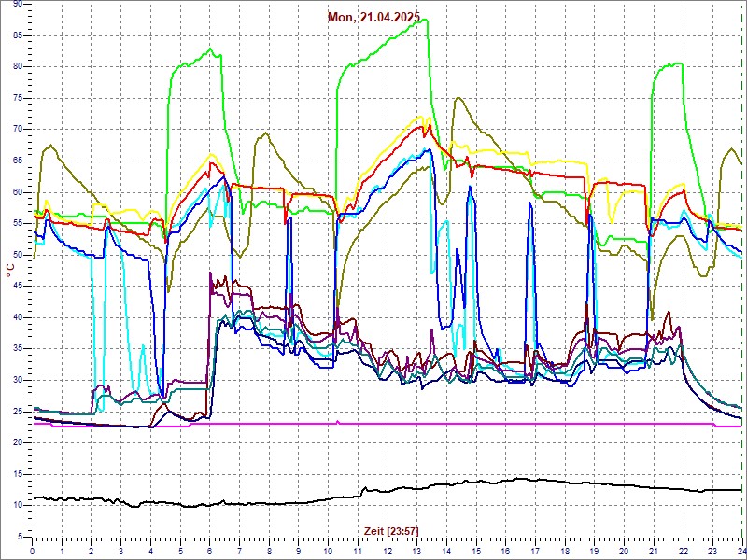Click the hour 24 label at axis end
The width and height of the screenshot is (747, 560).
740,552
